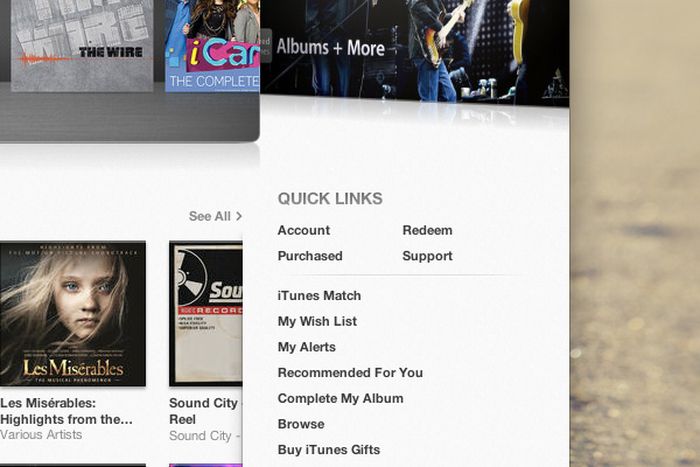The height and width of the screenshot is (467, 700).
Task: Open Les Misérables album cover
Action: tap(73, 313)
